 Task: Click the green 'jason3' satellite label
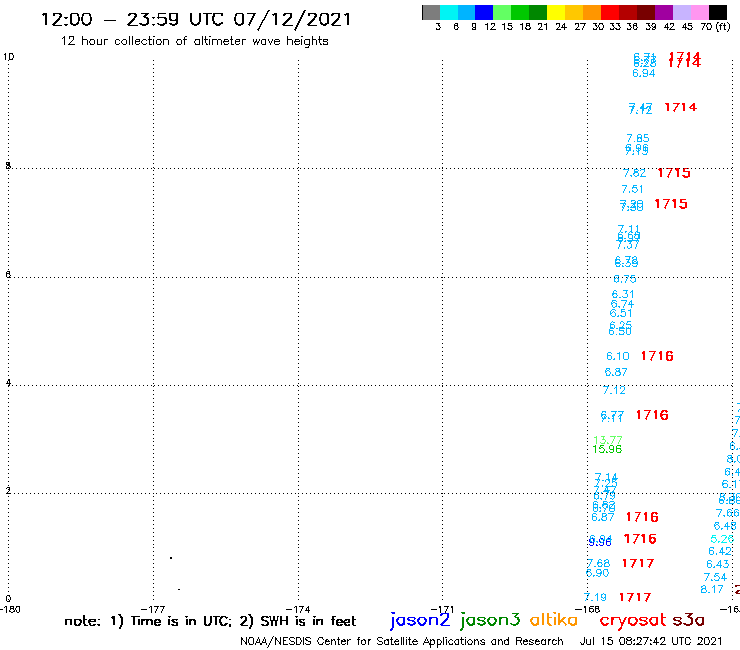pos(490,620)
